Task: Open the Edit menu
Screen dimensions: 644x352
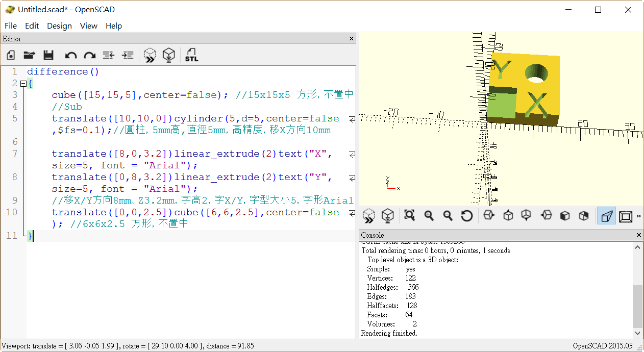Action: click(x=32, y=26)
